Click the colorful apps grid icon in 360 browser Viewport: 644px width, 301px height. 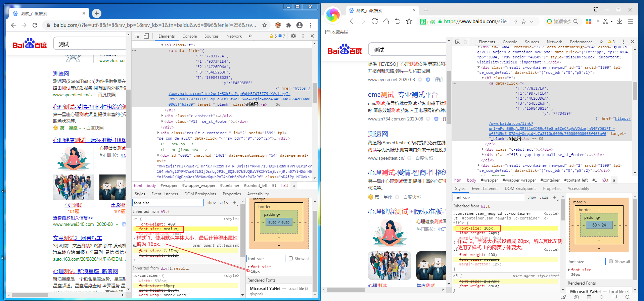[x=588, y=21]
